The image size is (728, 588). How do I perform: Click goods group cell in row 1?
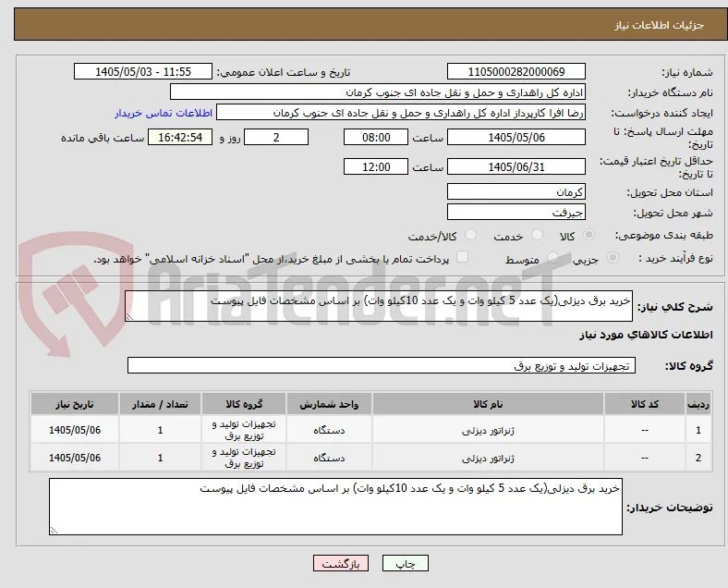point(244,430)
